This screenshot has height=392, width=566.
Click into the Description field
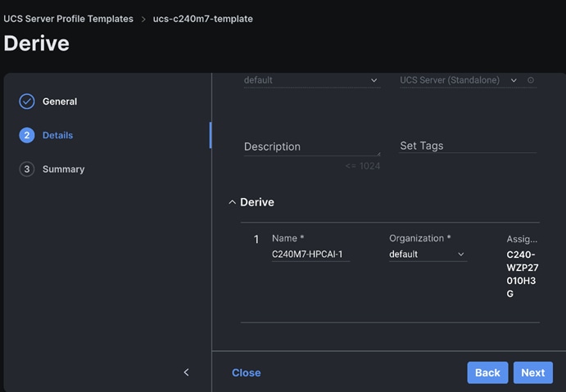312,146
